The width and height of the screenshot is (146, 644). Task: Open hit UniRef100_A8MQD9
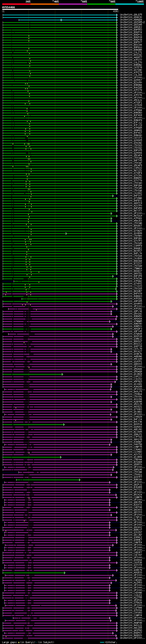[131, 20]
